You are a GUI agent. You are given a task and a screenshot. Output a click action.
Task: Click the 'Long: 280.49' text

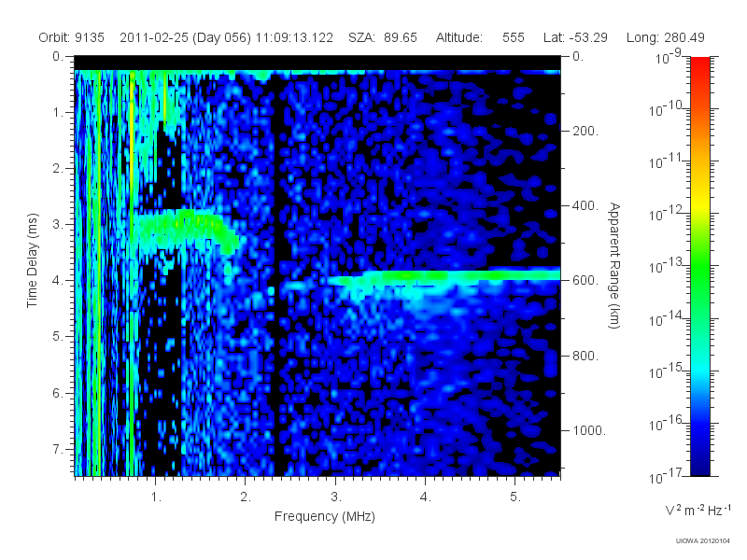click(666, 37)
